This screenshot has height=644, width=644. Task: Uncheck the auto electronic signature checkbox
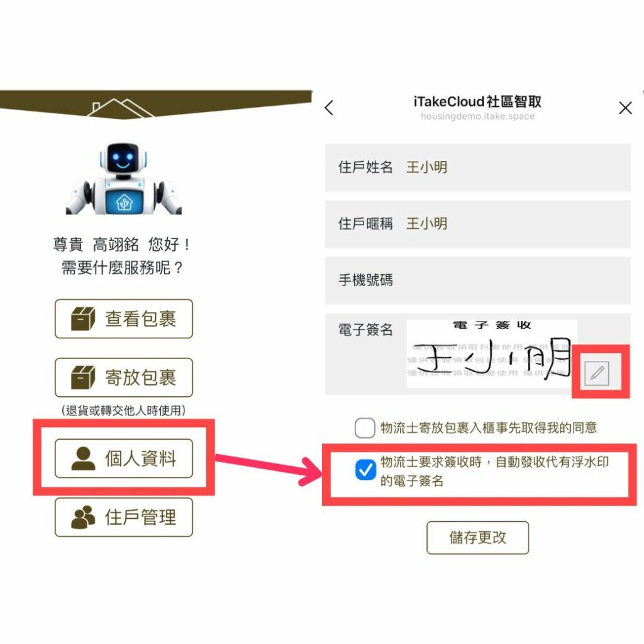click(x=365, y=470)
